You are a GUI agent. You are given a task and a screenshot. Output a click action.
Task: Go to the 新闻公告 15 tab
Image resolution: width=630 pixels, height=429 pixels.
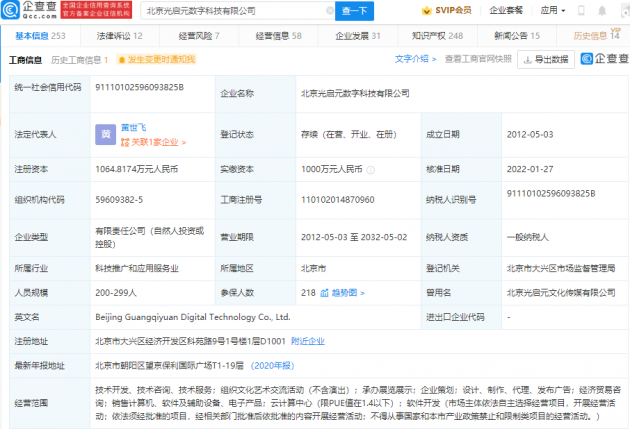[x=517, y=36]
